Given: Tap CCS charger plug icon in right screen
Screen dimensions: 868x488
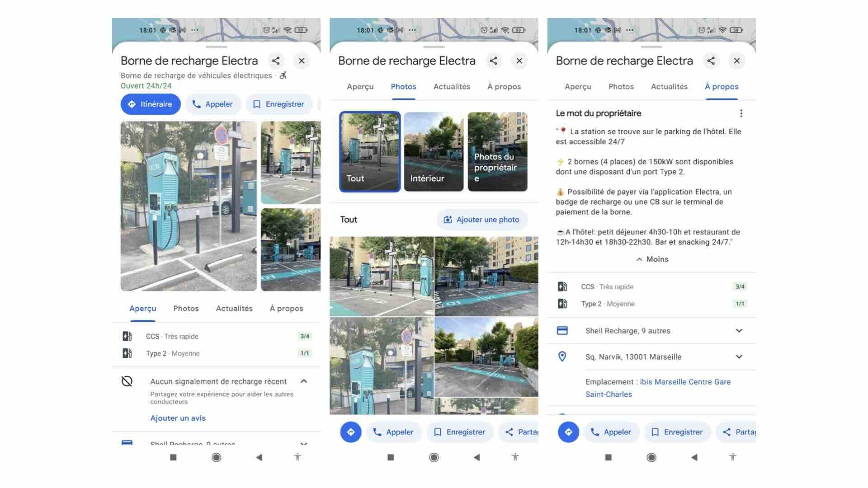Looking at the screenshot, I should [562, 286].
